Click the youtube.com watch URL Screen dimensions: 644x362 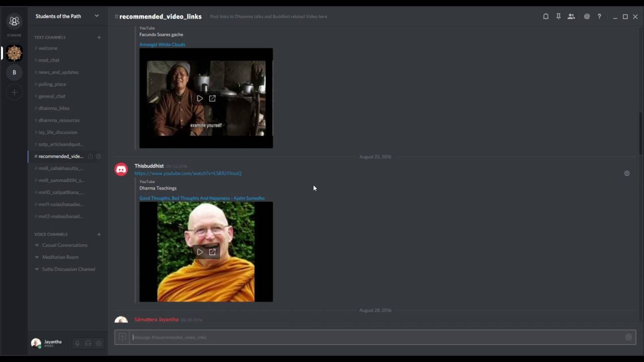(x=188, y=173)
